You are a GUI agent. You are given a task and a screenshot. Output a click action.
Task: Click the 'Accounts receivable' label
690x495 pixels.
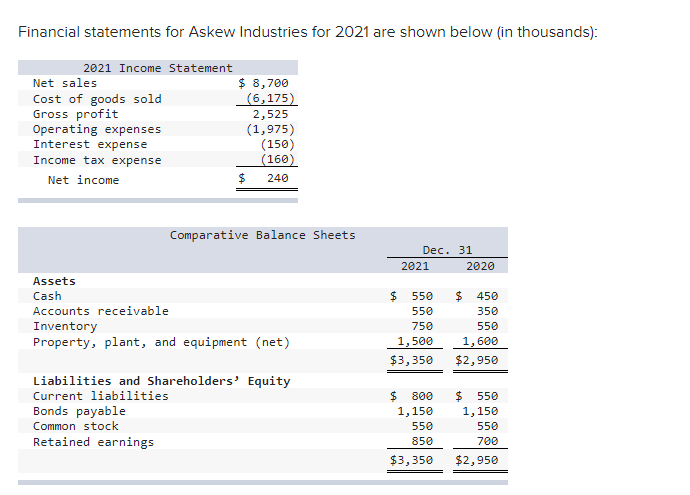(x=101, y=311)
